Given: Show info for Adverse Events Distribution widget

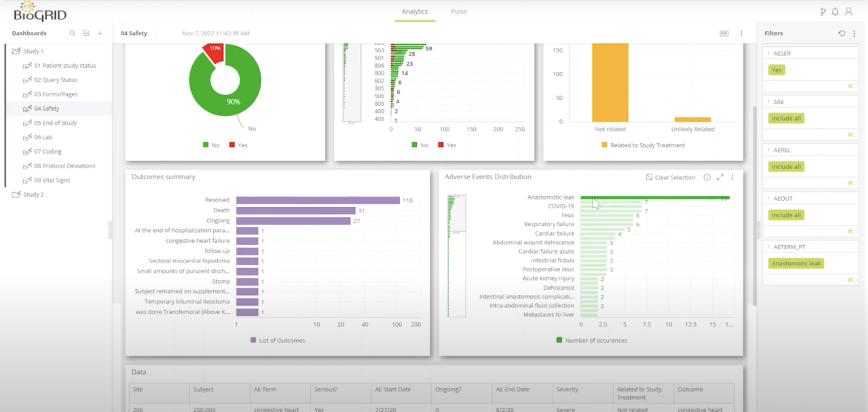Looking at the screenshot, I should click(707, 177).
